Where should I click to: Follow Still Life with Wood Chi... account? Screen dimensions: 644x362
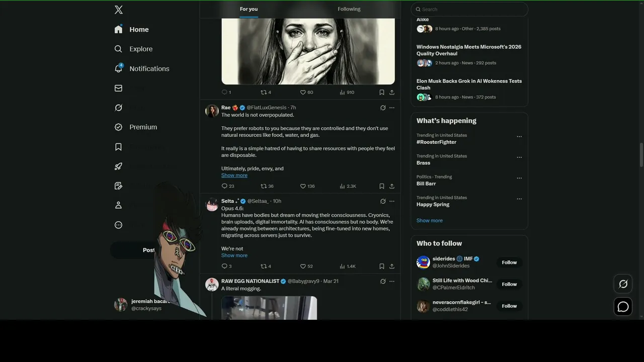[509, 284]
